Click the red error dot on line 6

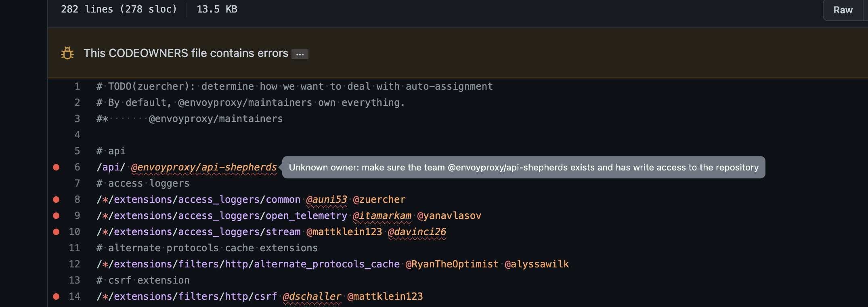pos(57,167)
